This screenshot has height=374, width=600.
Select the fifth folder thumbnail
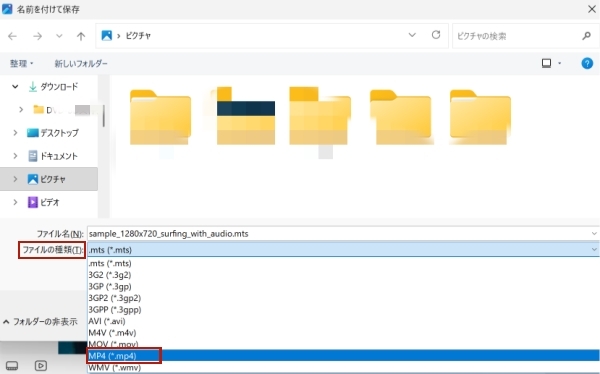480,117
